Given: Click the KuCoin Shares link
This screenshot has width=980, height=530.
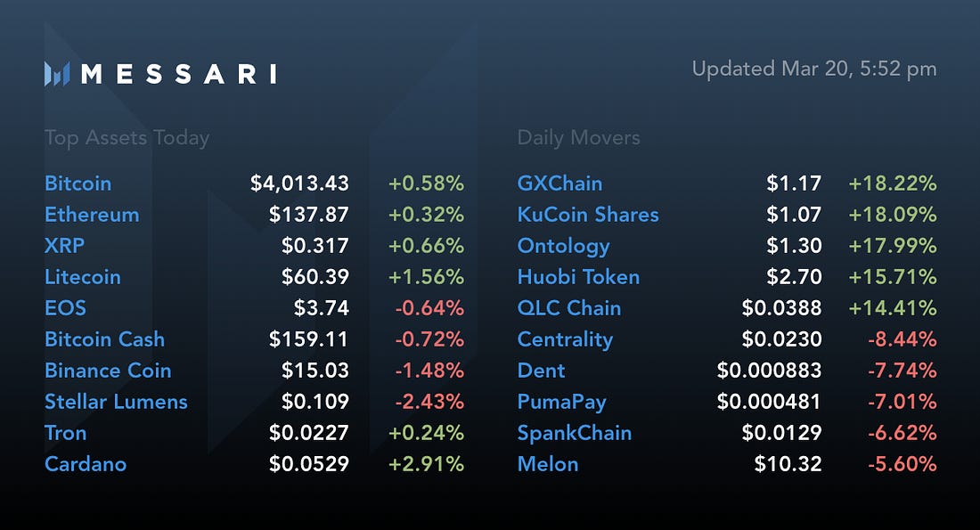Looking at the screenshot, I should (588, 215).
